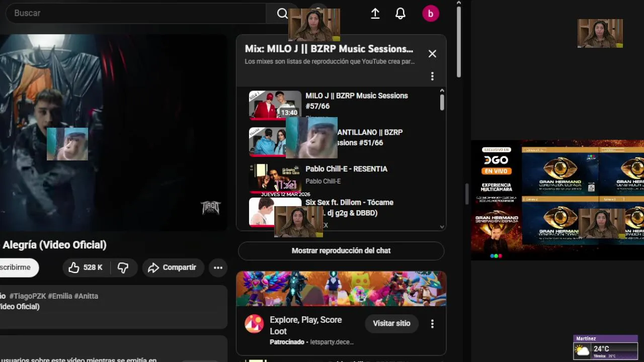Screen dimensions: 644x362
Task: Open the #Anitta hashtag
Action: pos(86,296)
